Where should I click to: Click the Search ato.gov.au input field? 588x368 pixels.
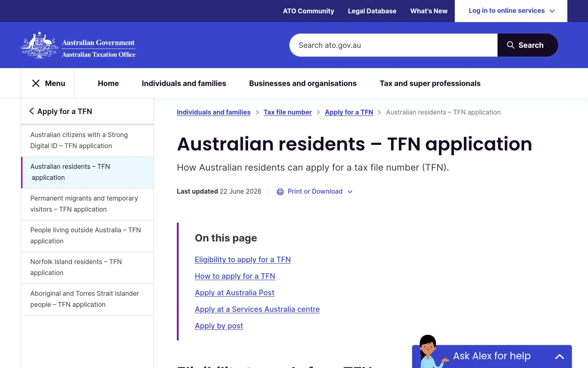[393, 45]
